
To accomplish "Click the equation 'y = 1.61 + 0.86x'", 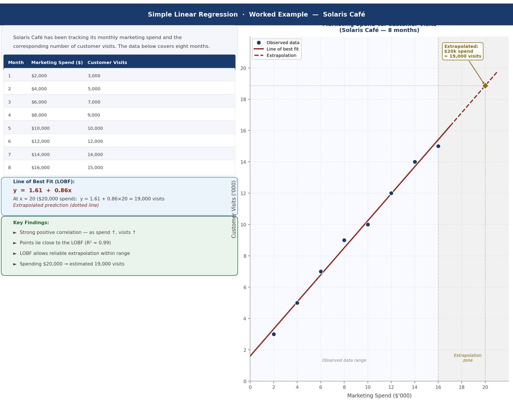I will (42, 190).
